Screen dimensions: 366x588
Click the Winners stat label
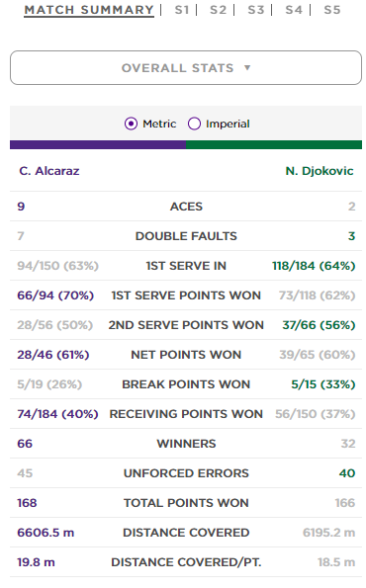(186, 444)
